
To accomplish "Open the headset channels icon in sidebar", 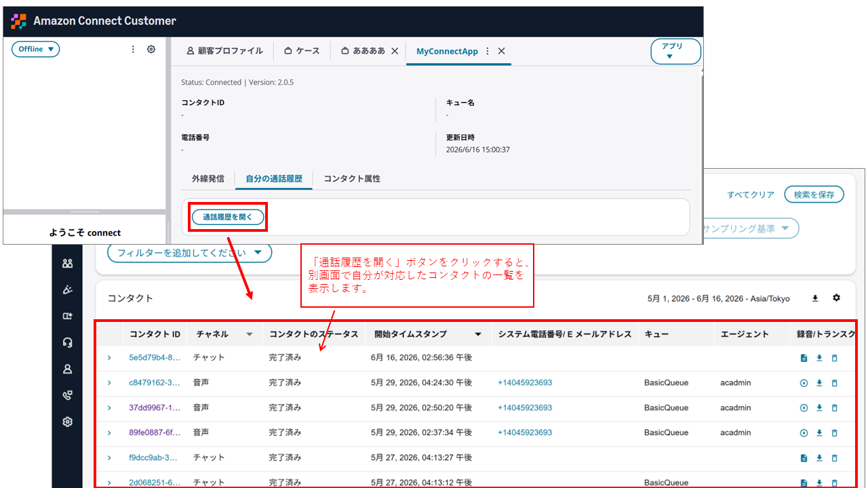I will [67, 342].
